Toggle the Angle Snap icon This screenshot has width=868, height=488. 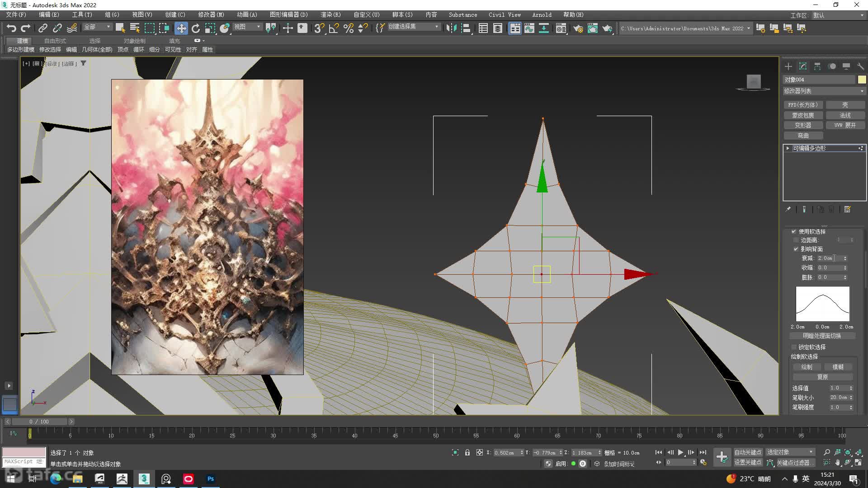pyautogui.click(x=334, y=28)
